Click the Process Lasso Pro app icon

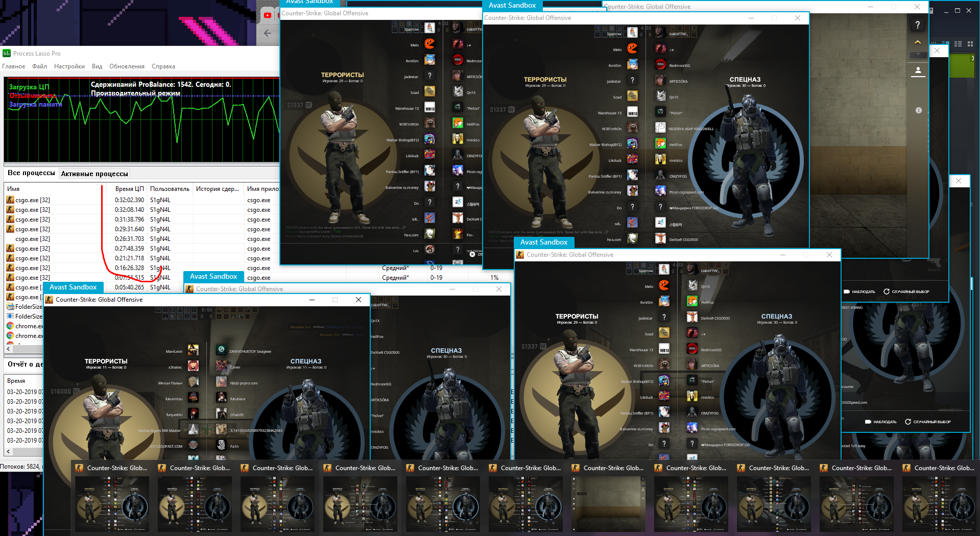[7, 53]
